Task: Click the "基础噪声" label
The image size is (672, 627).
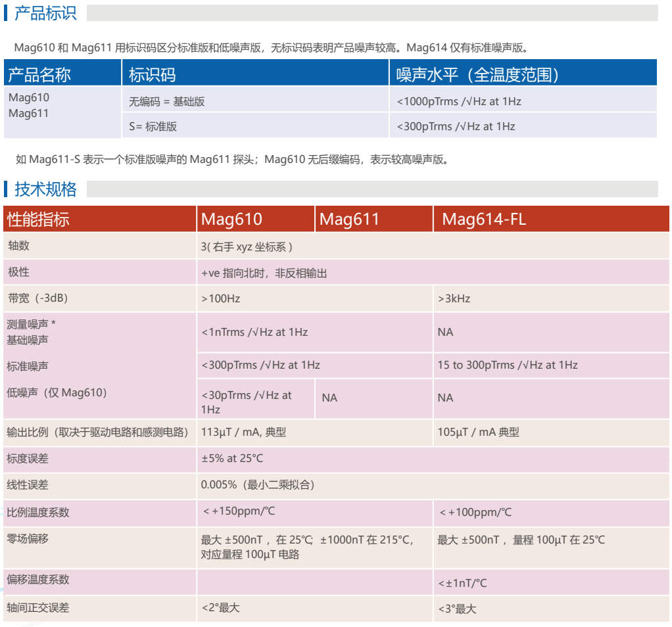Action: click(x=28, y=340)
